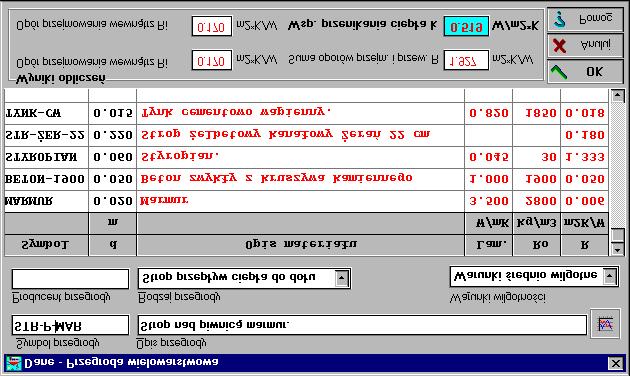630x376 pixels.
Task: Select the MARMUR symbol cell
Action: (x=46, y=202)
